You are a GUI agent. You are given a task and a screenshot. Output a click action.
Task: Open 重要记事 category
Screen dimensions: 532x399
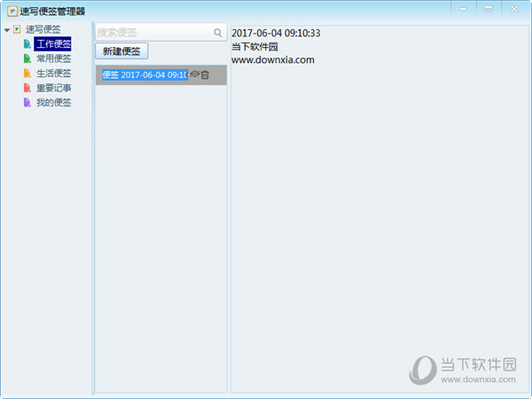[x=53, y=88]
